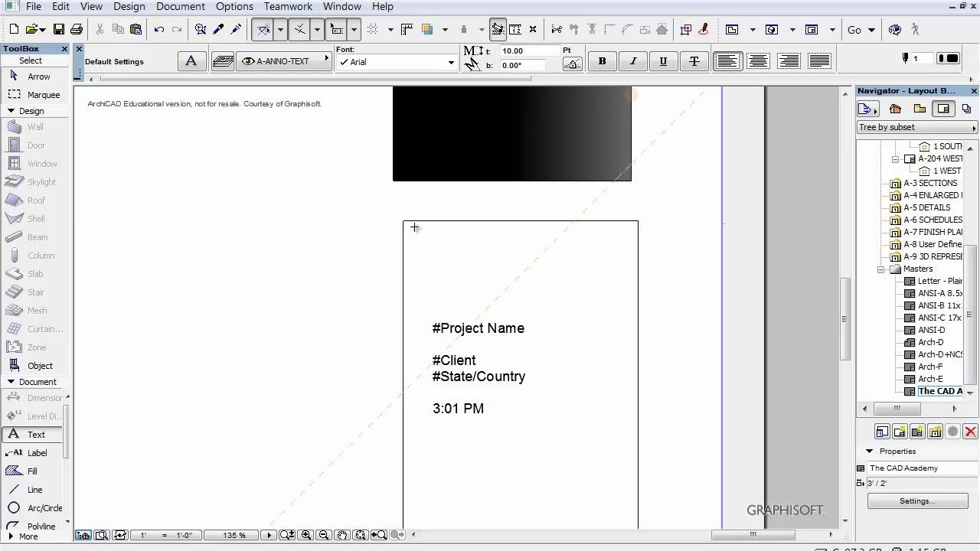Collapse the Design section in ToolBox
Viewport: 980px width, 551px height.
click(x=11, y=111)
